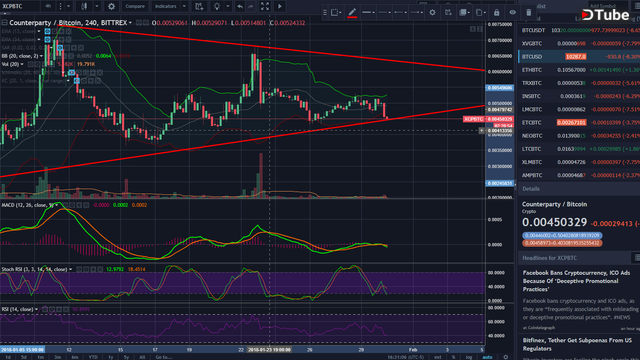Click the candlestick chart style icon

[84, 6]
